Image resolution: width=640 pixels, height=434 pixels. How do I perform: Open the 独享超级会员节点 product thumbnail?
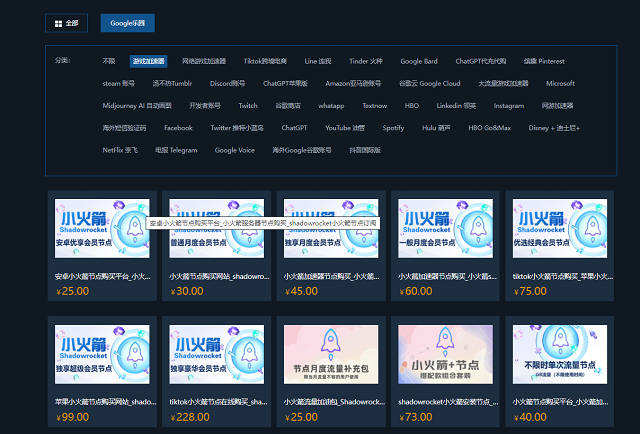[102, 354]
